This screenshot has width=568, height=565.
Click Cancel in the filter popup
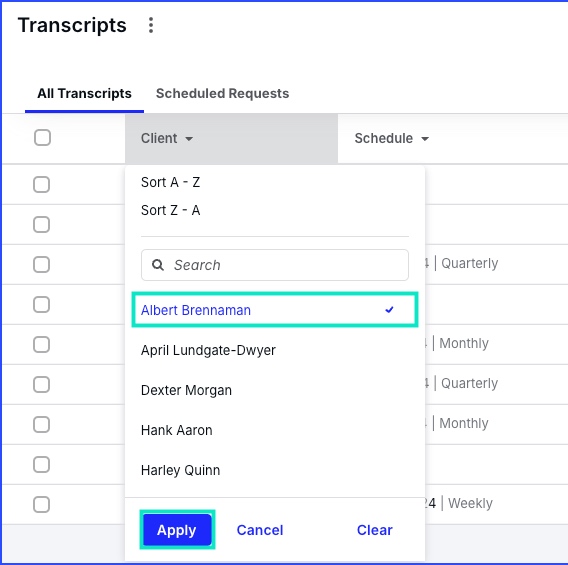(260, 530)
